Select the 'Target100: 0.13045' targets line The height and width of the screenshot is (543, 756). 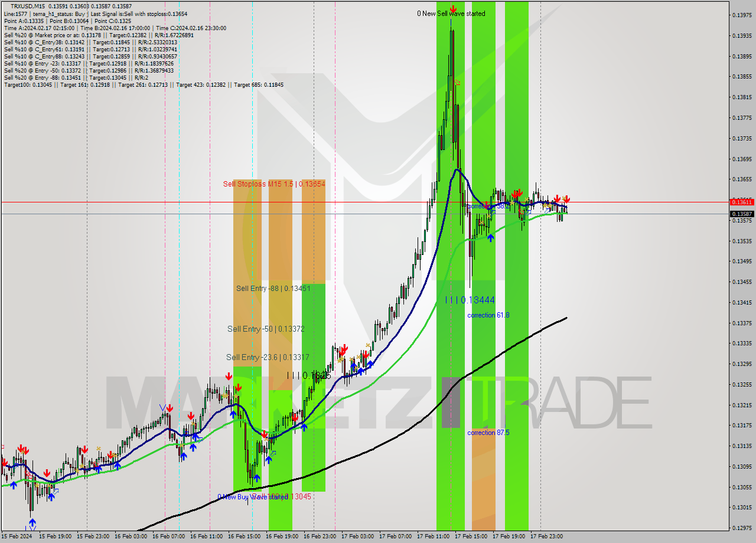tap(144, 84)
